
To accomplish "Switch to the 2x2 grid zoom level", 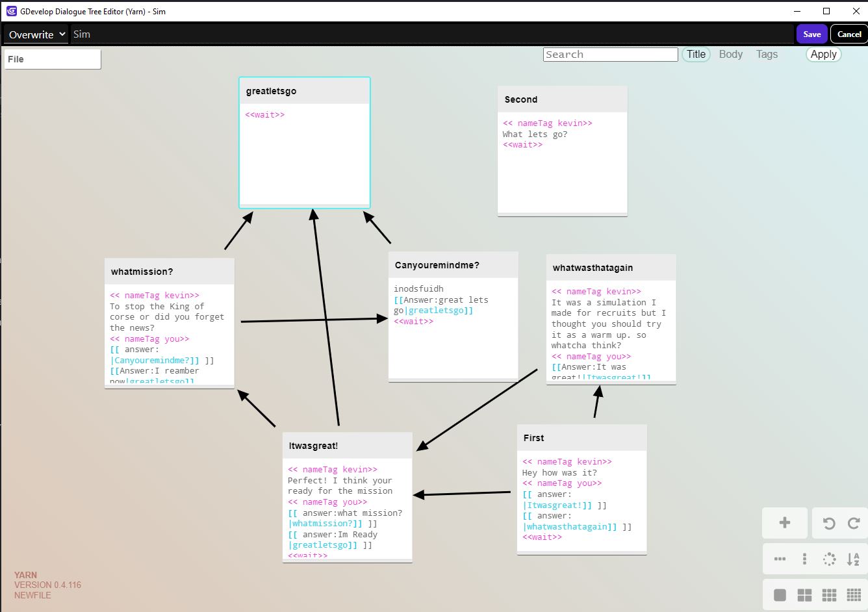I will 804,594.
